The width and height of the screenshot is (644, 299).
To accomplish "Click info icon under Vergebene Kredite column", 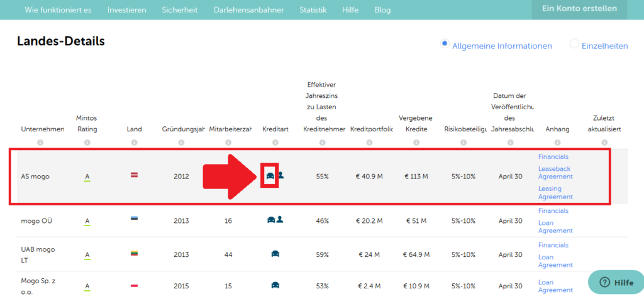I will pyautogui.click(x=416, y=143).
